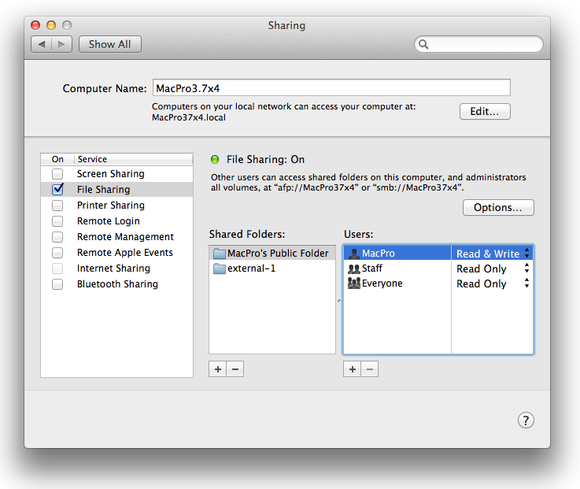The image size is (580, 489).
Task: Go back with the left arrow button
Action: point(41,44)
